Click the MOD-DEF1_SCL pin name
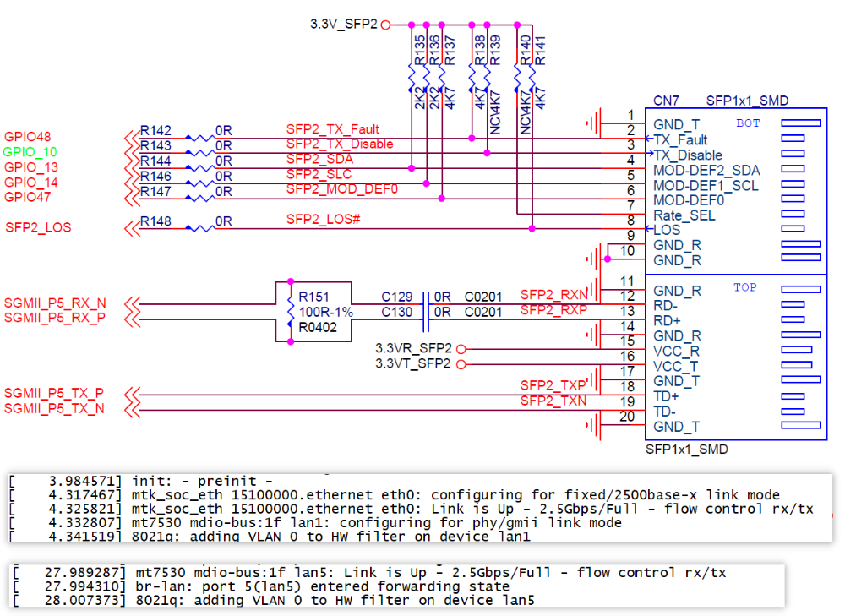The image size is (845, 616). (x=706, y=185)
